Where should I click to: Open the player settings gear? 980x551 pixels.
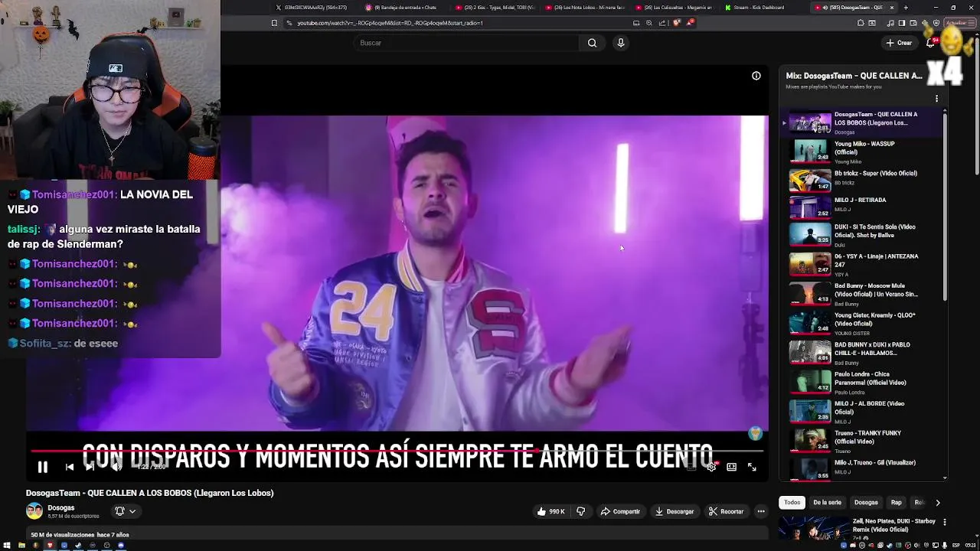[x=711, y=467]
